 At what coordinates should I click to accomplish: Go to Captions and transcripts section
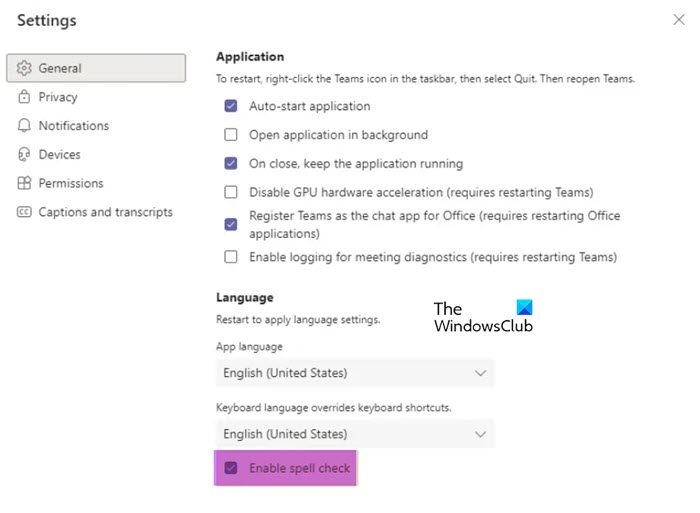[x=105, y=212]
